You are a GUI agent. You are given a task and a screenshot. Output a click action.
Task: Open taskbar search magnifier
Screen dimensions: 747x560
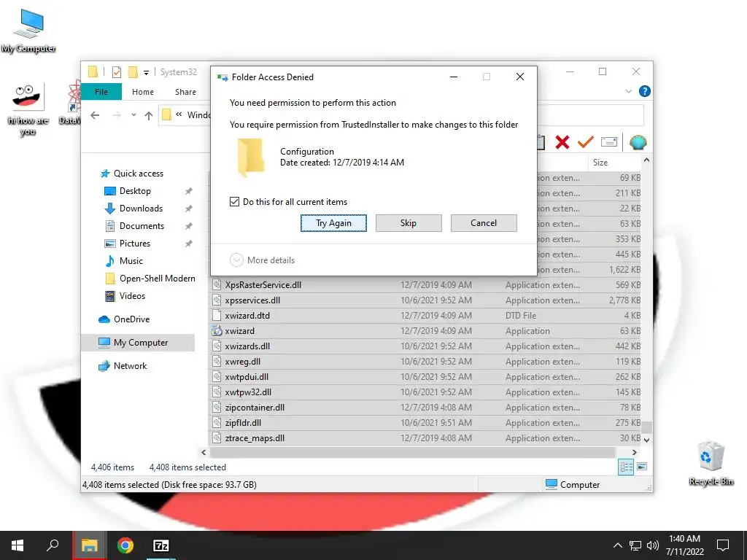tap(53, 545)
